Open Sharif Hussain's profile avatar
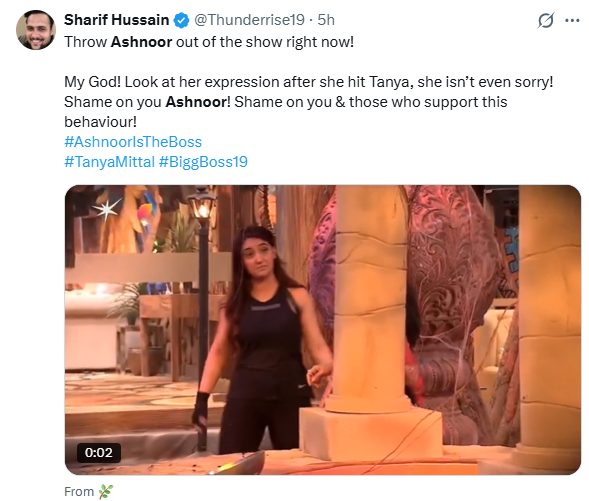Image resolution: width=589 pixels, height=501 pixels. pyautogui.click(x=36, y=30)
